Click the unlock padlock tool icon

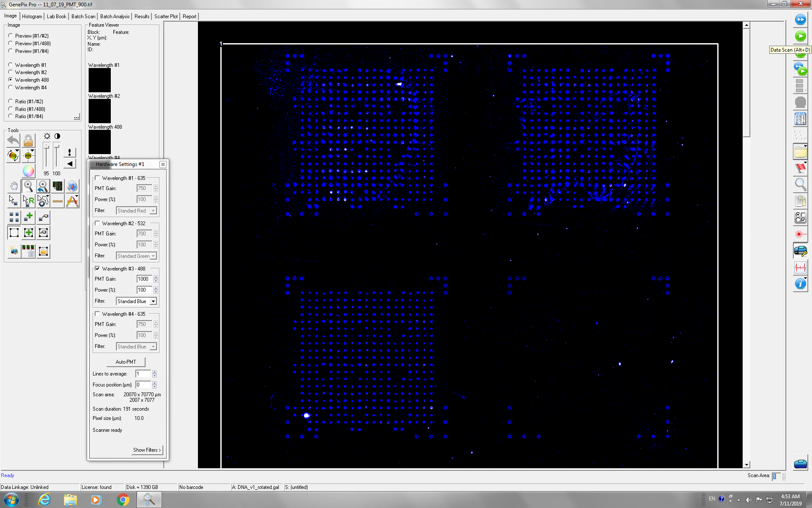pyautogui.click(x=28, y=140)
